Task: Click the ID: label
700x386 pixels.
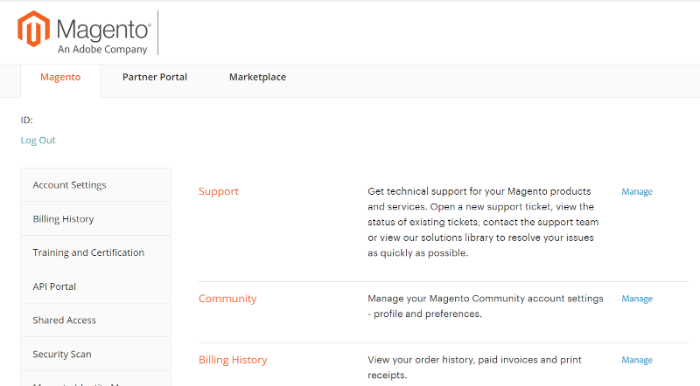Action: pos(27,120)
